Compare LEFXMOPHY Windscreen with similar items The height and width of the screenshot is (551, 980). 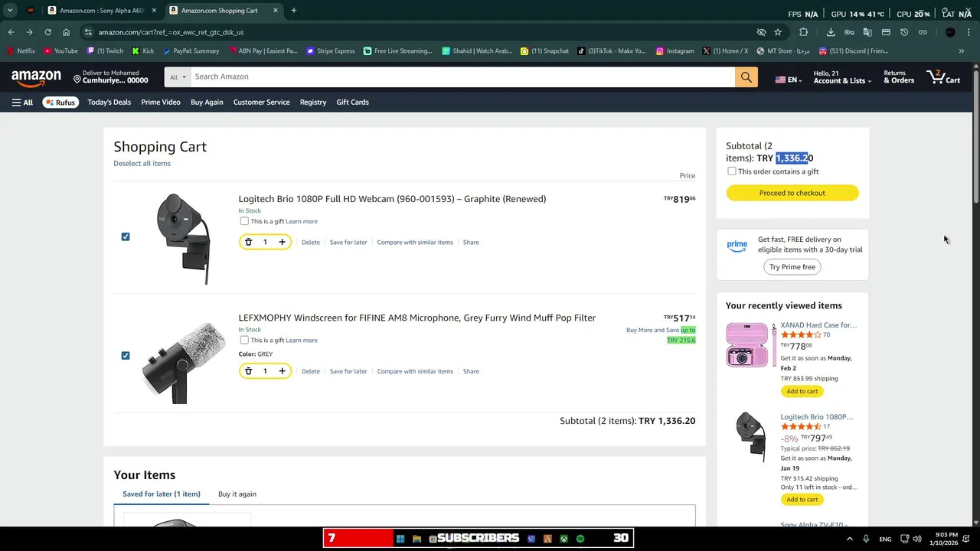tap(415, 371)
